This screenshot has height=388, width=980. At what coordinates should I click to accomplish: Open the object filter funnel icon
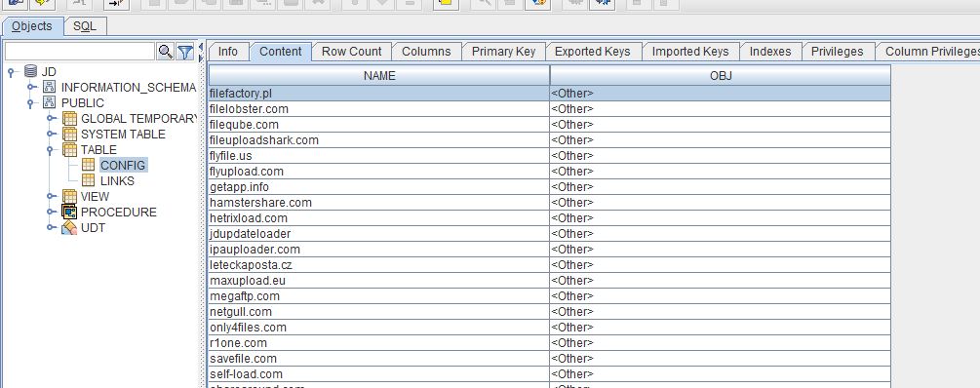(184, 52)
